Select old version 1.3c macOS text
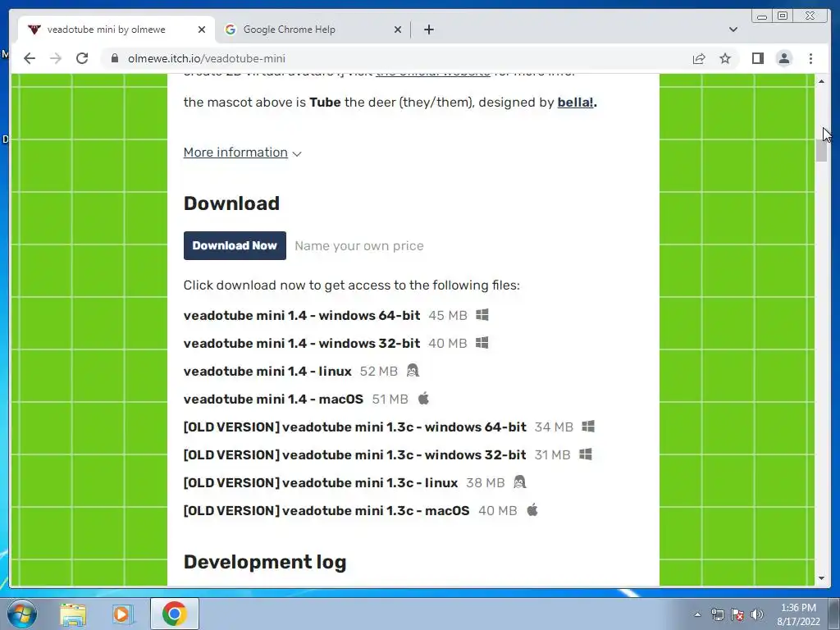 point(326,510)
